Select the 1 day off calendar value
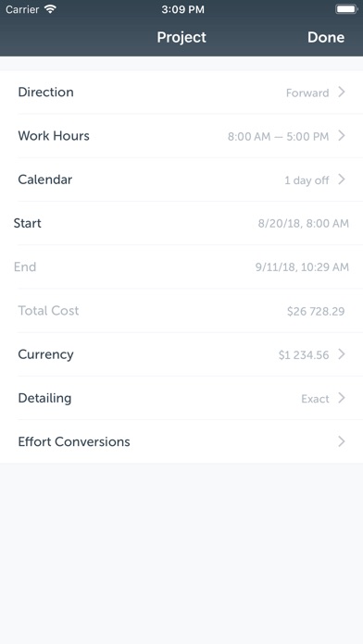This screenshot has width=363, height=644. coord(307,180)
